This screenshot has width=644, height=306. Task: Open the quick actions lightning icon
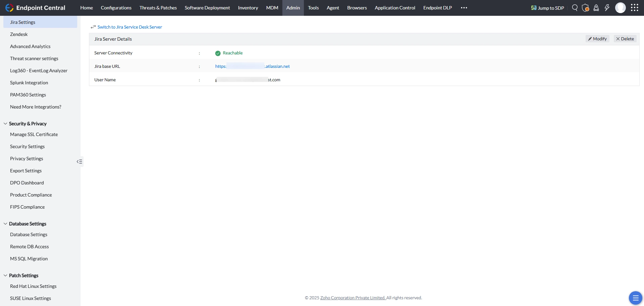607,8
